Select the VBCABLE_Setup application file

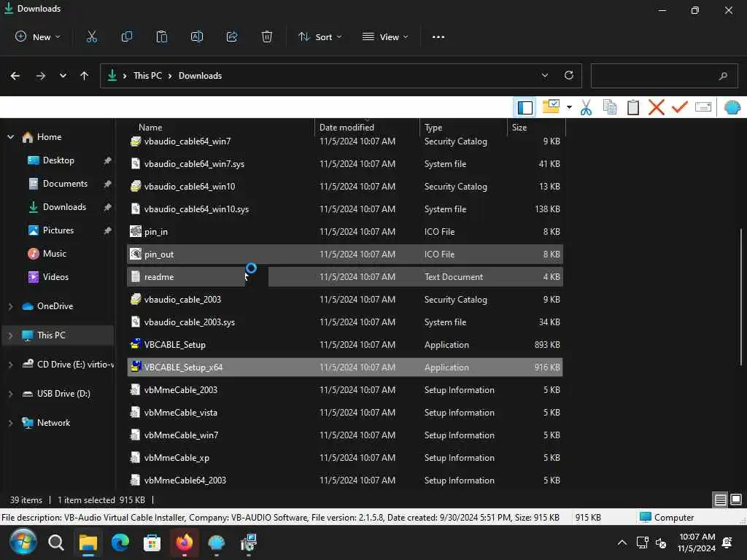pos(345,345)
